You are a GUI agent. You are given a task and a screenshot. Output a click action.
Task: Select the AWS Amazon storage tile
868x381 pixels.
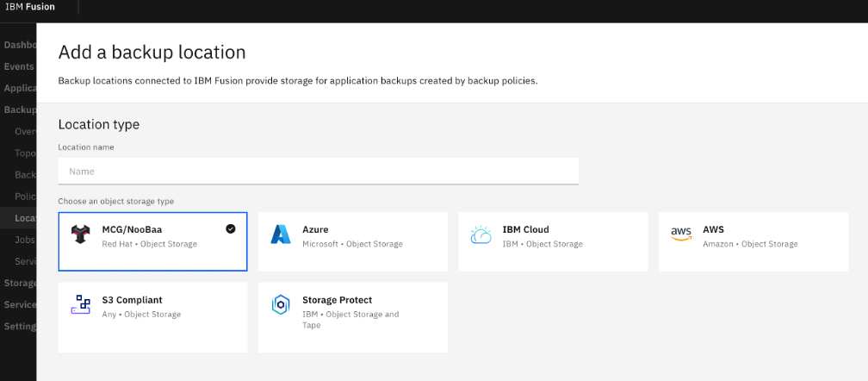click(753, 241)
